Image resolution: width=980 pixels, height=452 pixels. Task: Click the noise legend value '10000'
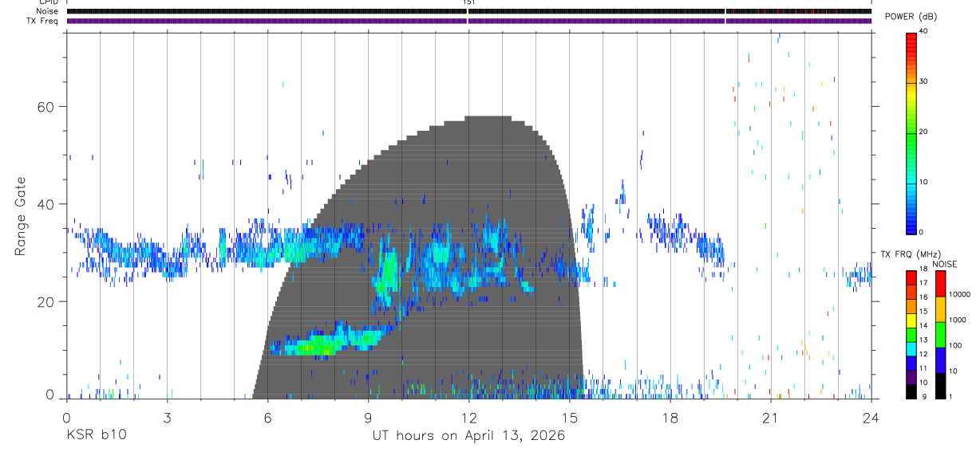pos(959,293)
